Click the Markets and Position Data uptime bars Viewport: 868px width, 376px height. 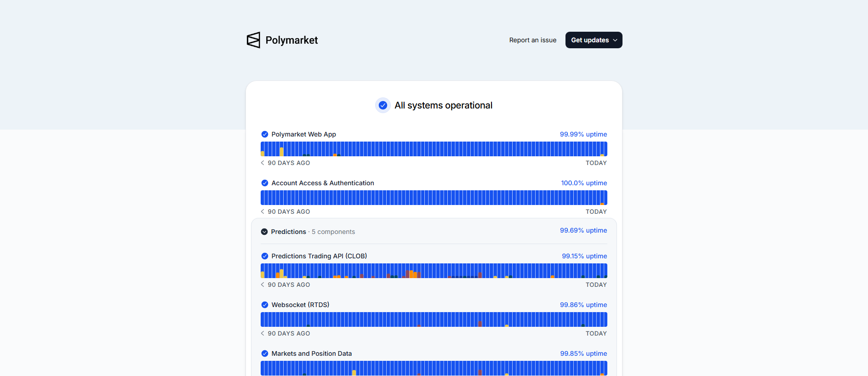pyautogui.click(x=434, y=368)
